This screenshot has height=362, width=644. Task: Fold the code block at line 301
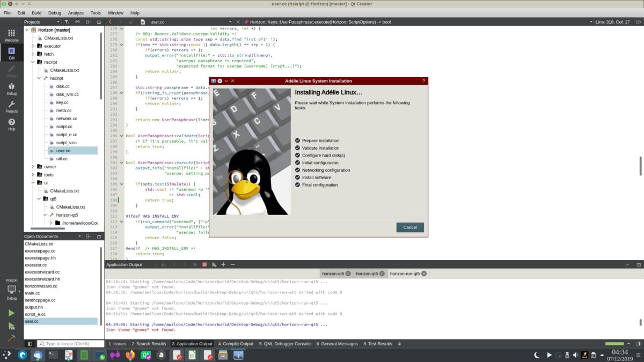[121, 162]
